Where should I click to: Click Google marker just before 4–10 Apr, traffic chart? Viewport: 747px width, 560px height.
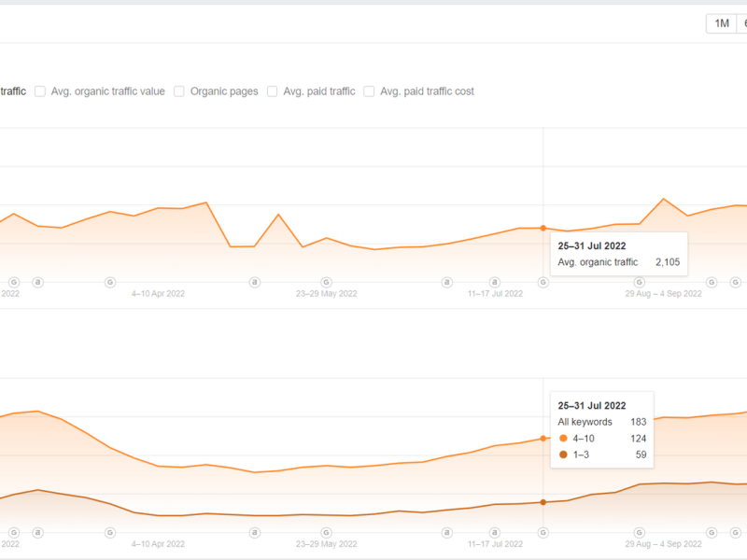tap(109, 281)
